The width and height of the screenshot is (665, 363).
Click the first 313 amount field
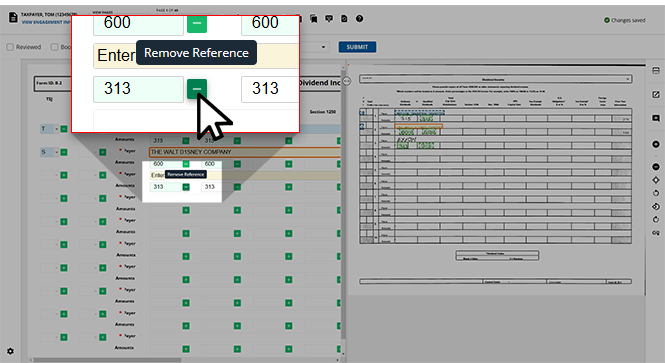pos(165,187)
